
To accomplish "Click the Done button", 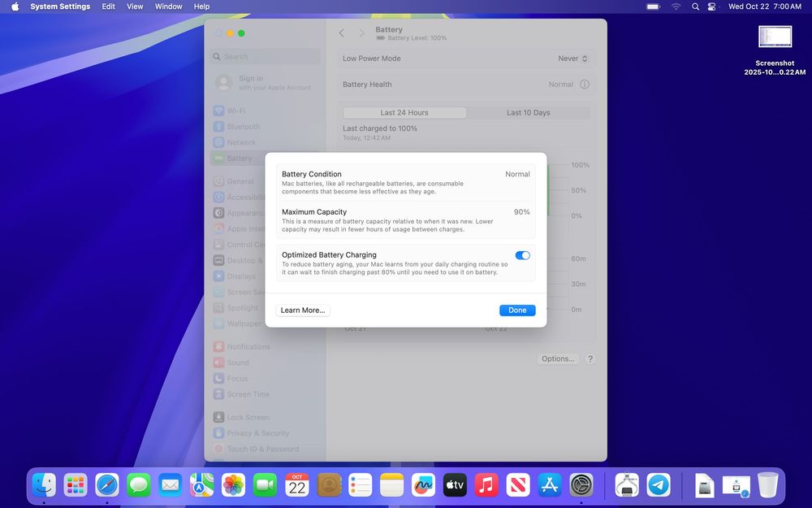I will [x=517, y=310].
